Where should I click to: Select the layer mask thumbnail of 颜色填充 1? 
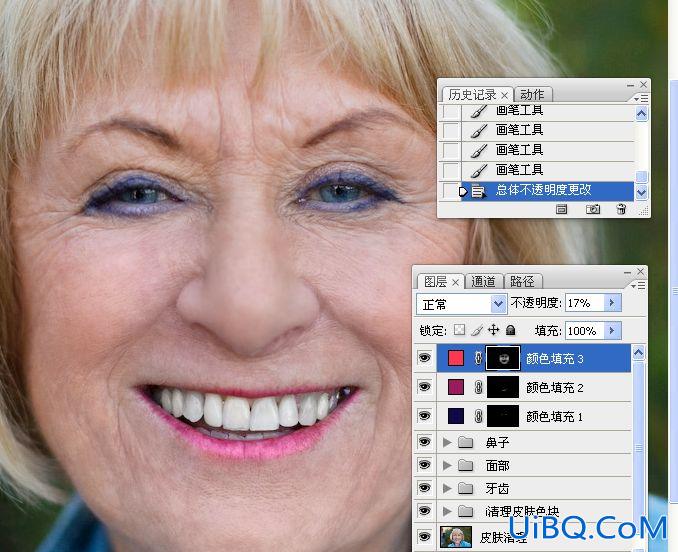(503, 416)
